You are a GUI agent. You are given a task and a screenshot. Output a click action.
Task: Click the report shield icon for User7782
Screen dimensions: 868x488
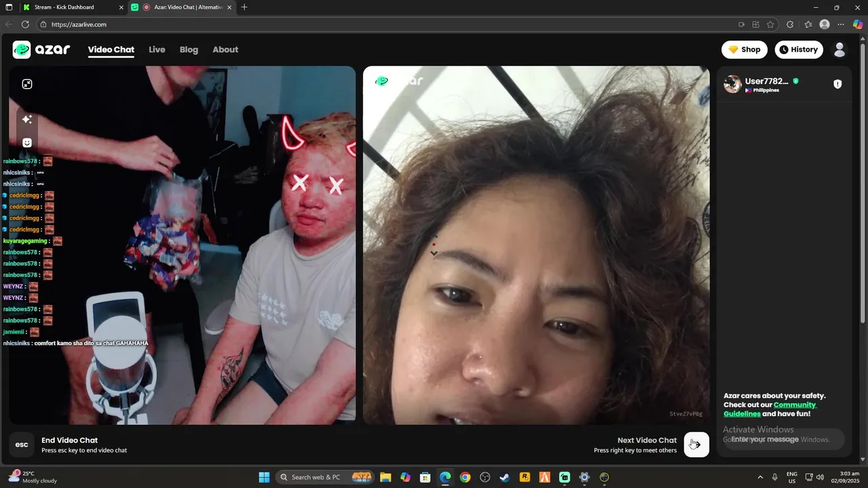point(837,84)
